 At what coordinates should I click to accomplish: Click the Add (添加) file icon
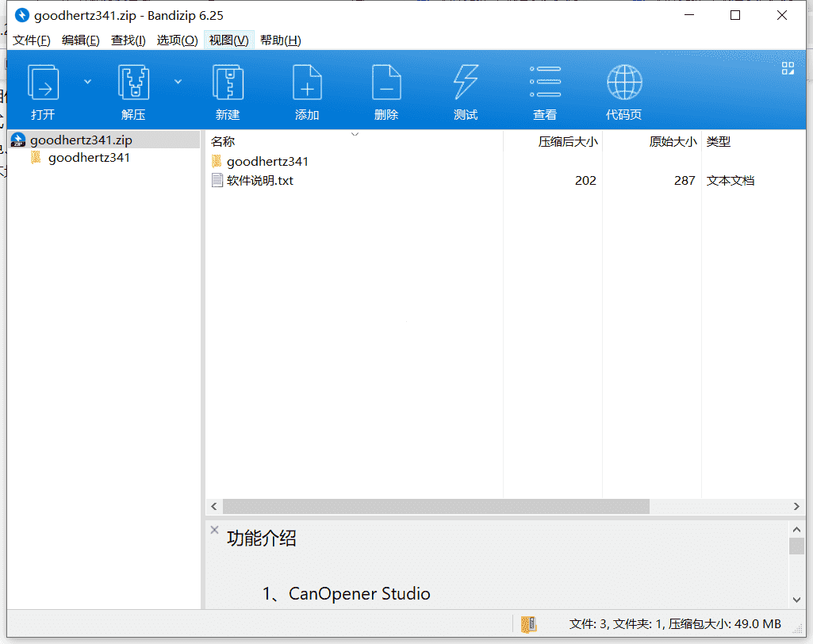(307, 82)
